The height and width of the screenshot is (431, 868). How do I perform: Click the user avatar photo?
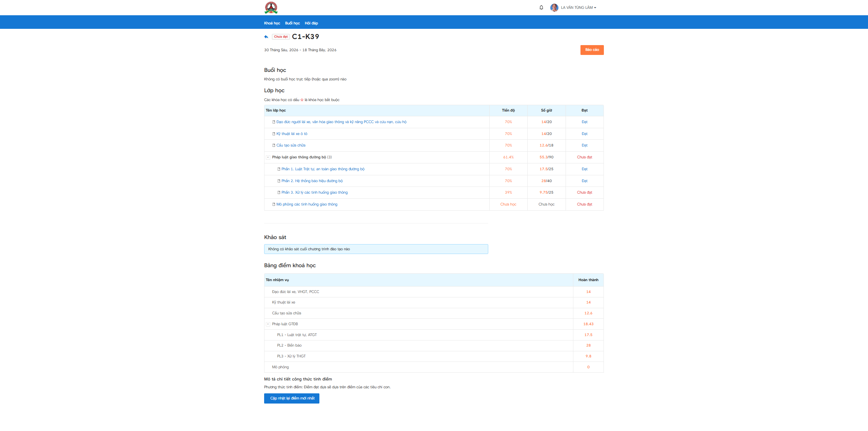[x=554, y=7]
